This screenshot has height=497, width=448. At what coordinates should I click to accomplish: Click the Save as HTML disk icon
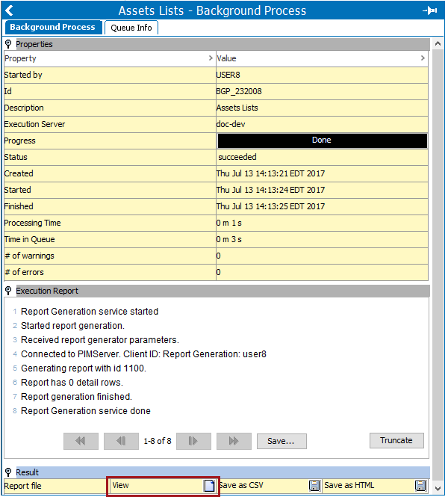pyautogui.click(x=420, y=486)
